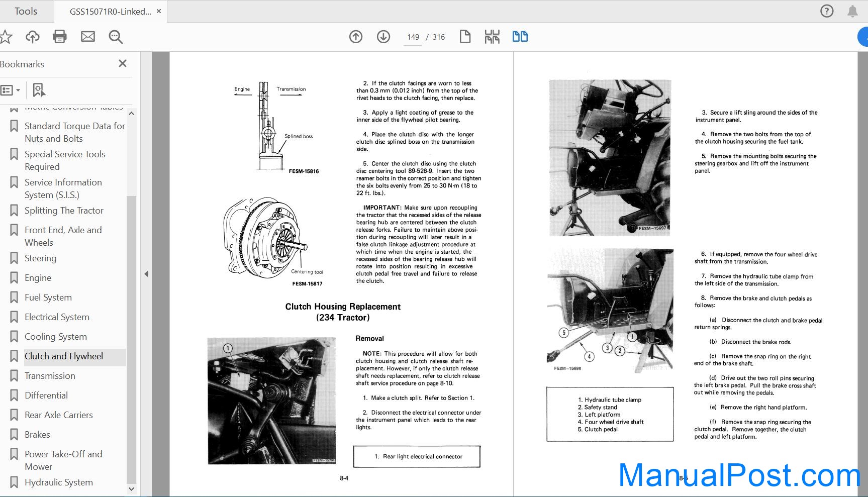This screenshot has width=868, height=497.
Task: Click the bookmark icon beside Differential
Action: point(14,395)
